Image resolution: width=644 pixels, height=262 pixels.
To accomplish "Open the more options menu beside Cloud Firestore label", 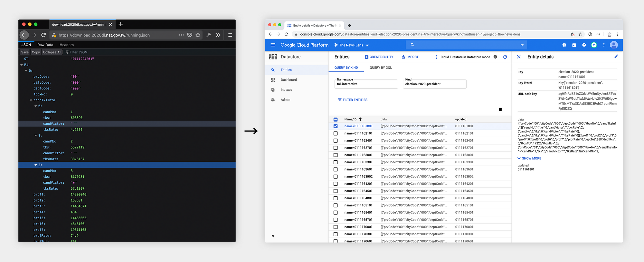I will pos(436,57).
